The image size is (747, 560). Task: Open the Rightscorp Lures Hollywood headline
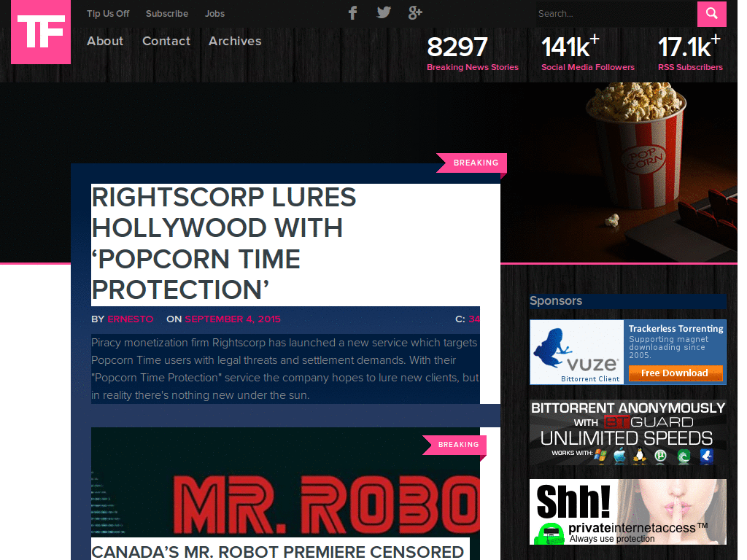click(224, 244)
